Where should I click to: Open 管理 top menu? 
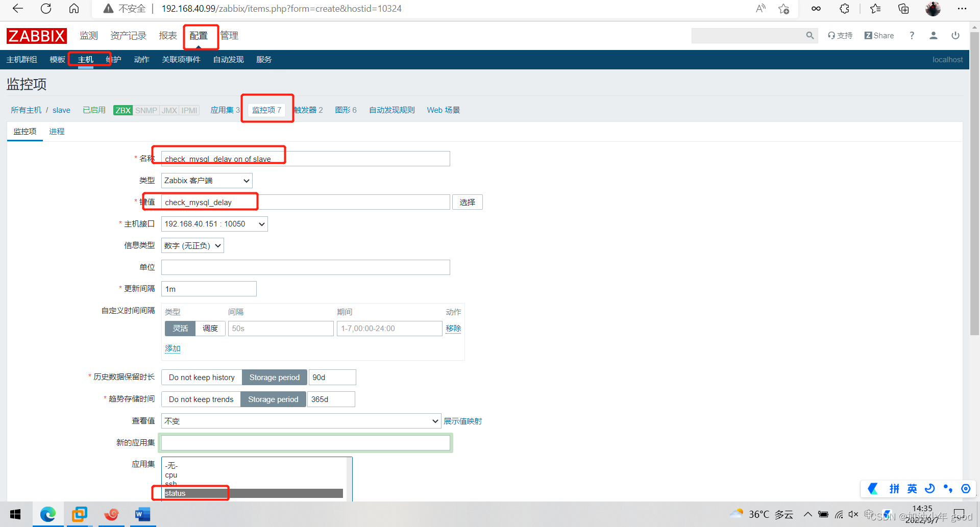pos(229,35)
